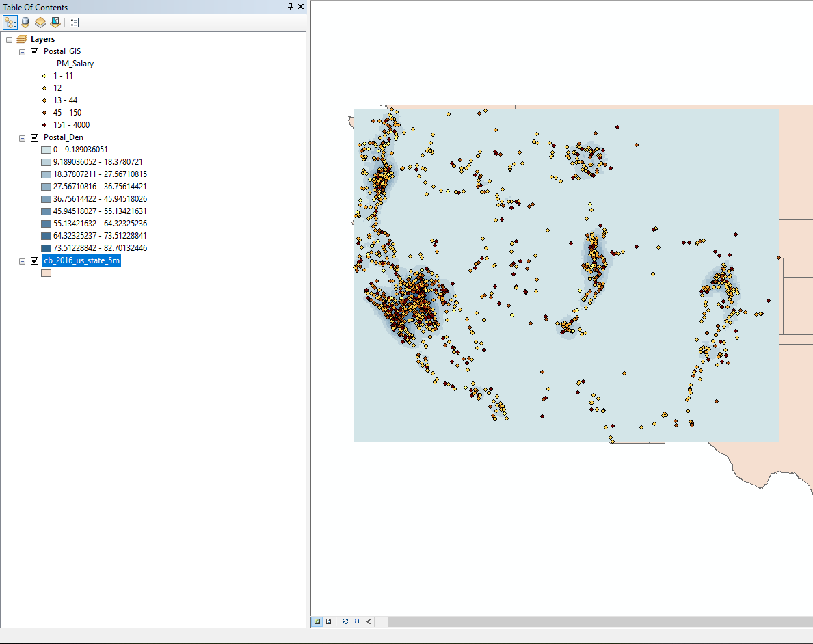
Task: Pause map drawing
Action: click(x=357, y=621)
